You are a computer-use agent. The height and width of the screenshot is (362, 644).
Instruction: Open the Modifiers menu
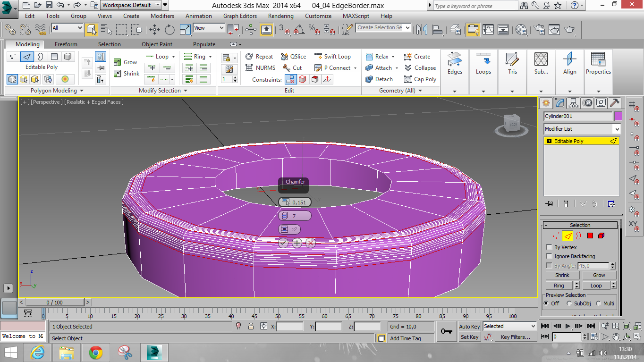pos(162,16)
